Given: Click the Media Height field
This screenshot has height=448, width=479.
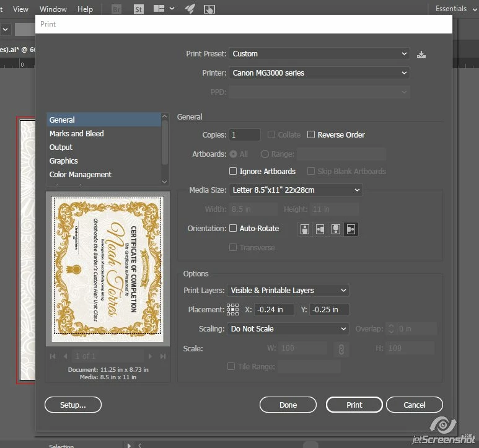Looking at the screenshot, I should [334, 209].
